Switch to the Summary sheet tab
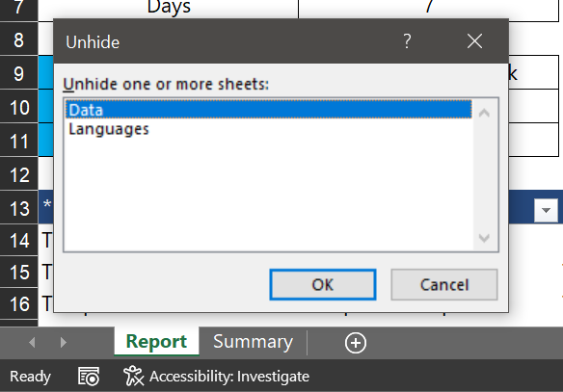This screenshot has width=563, height=392. coord(253,342)
